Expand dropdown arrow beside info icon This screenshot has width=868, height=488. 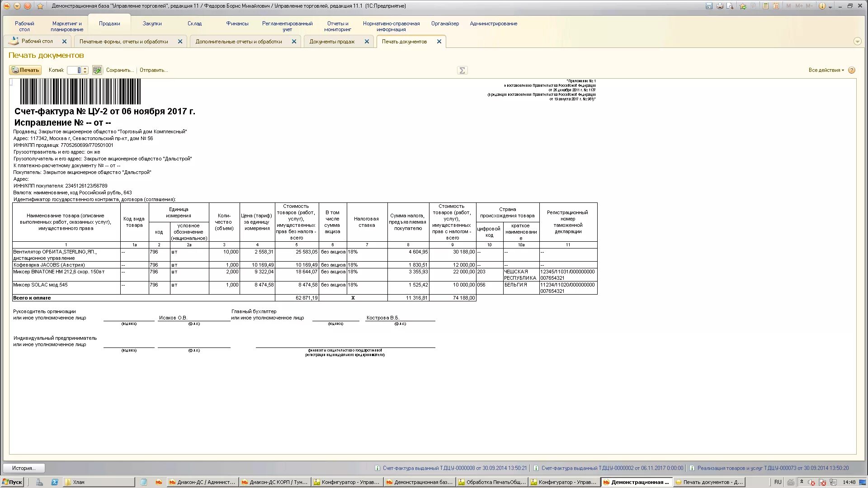point(830,7)
